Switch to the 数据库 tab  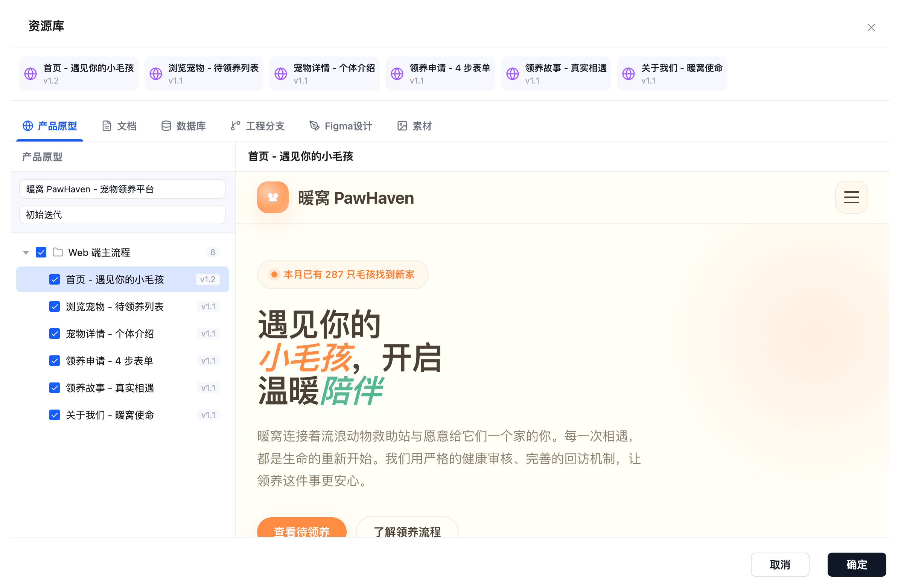coord(183,126)
